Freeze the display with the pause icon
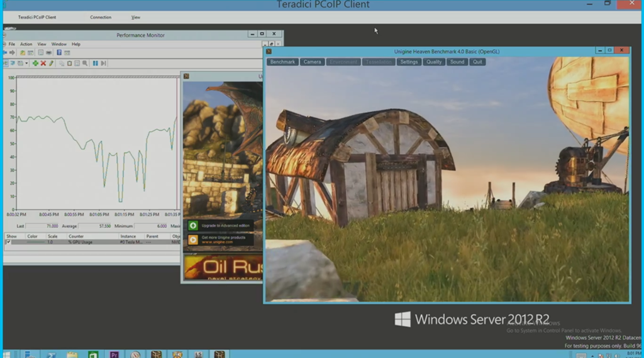 [x=96, y=63]
